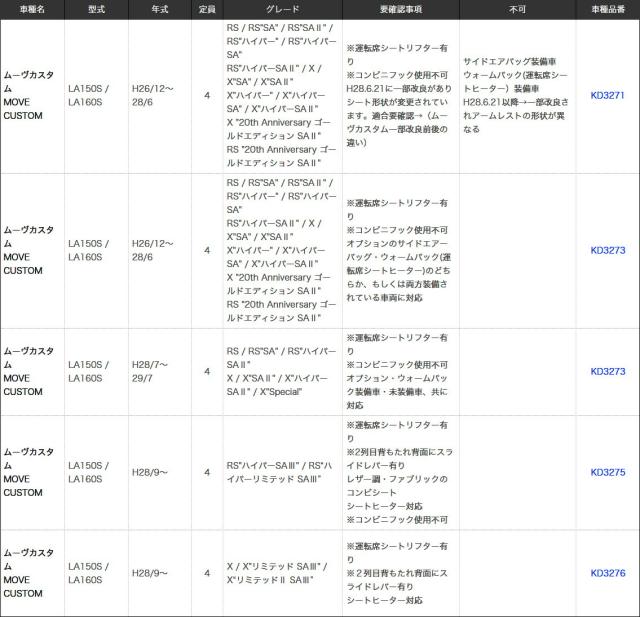Click the 年式 column header
This screenshot has height=617, width=640.
click(158, 10)
